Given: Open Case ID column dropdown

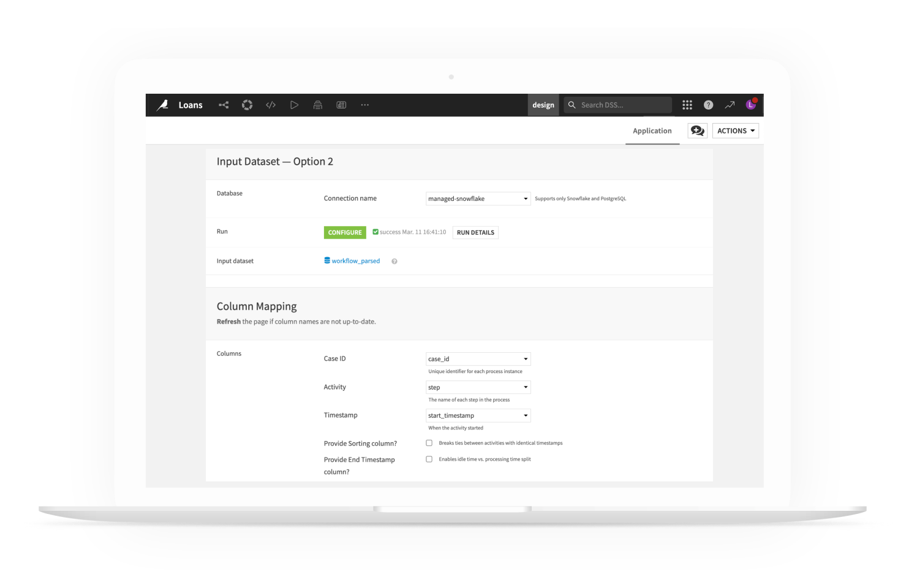Looking at the screenshot, I should [x=478, y=359].
